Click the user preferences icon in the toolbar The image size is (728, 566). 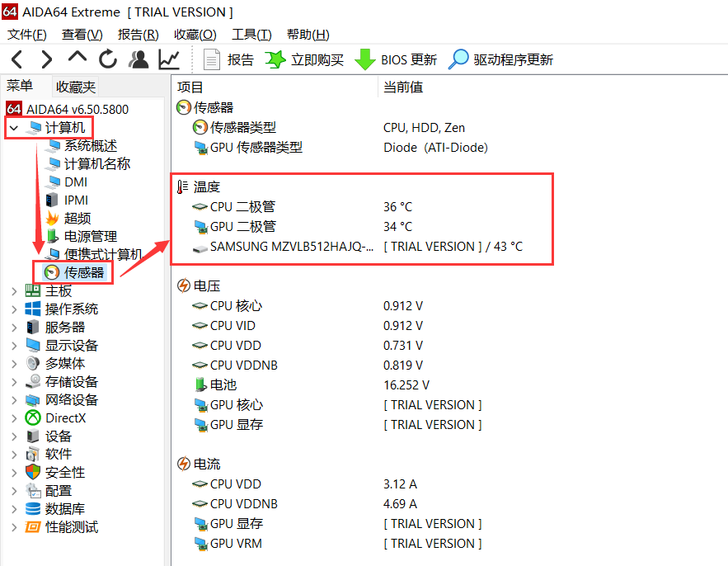coord(138,59)
